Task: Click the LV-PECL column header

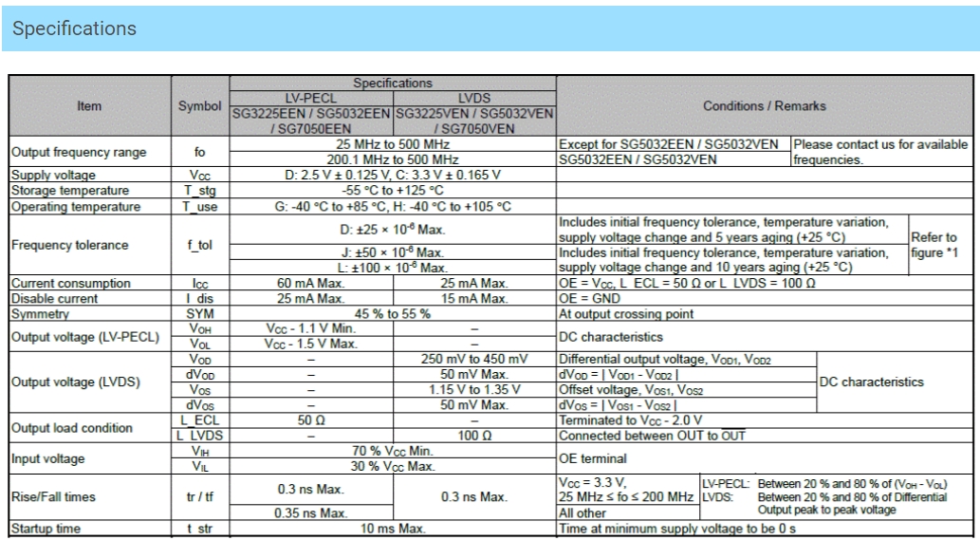Action: (311, 98)
